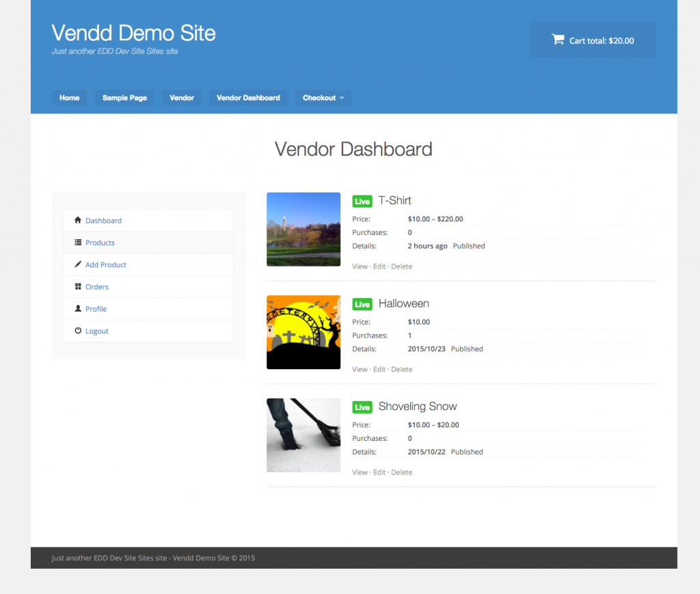Open the Checkout navigation item
700x594 pixels.
[323, 98]
